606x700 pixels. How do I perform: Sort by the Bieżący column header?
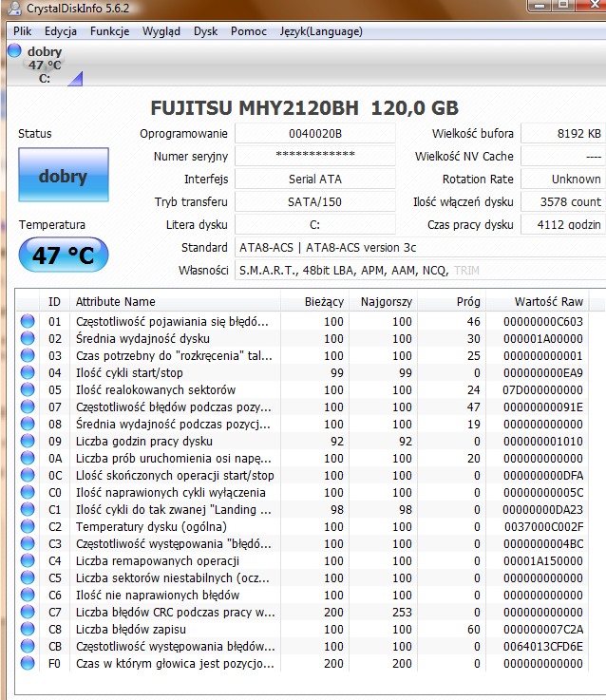click(314, 302)
